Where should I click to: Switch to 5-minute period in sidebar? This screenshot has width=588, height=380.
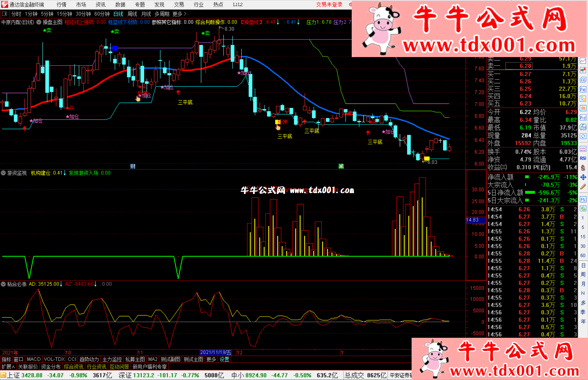coord(583,227)
